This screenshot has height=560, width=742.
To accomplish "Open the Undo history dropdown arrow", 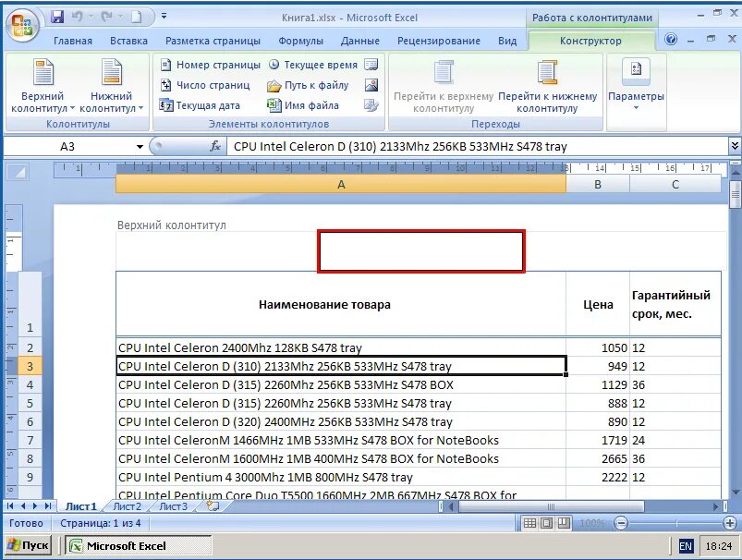I will click(91, 18).
